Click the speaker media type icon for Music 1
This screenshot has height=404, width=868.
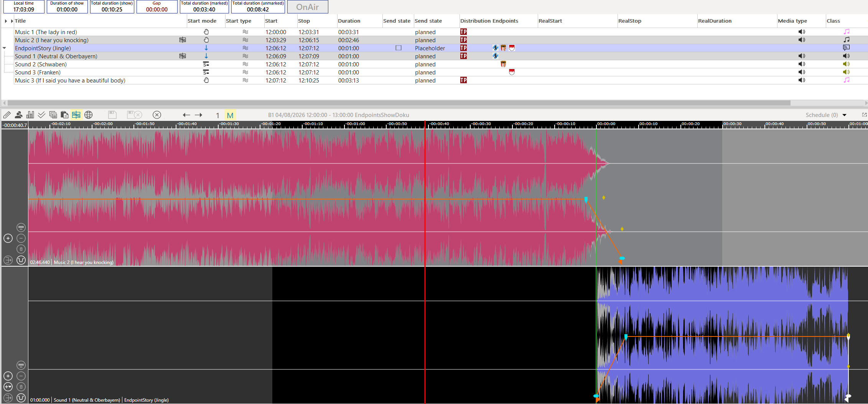(x=802, y=32)
